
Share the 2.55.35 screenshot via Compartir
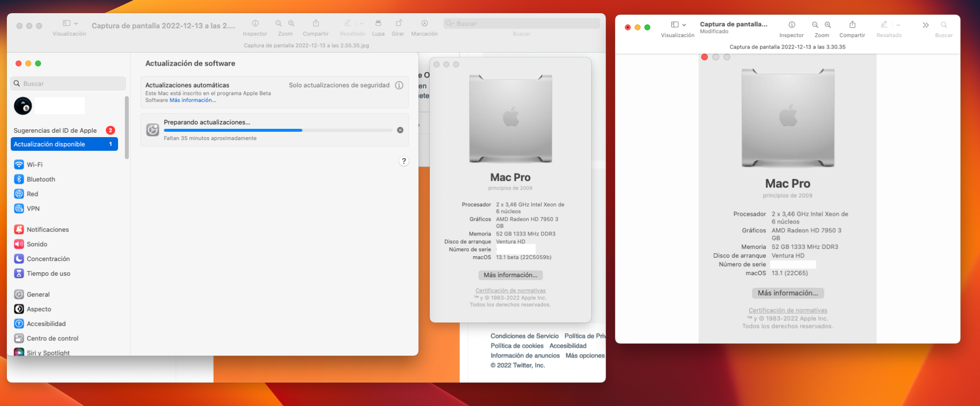pos(316,23)
